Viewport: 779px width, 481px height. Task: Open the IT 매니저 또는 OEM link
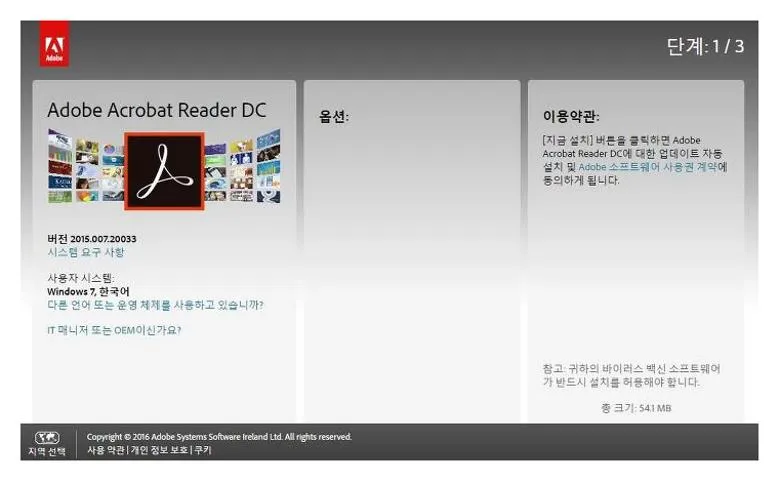click(x=114, y=330)
